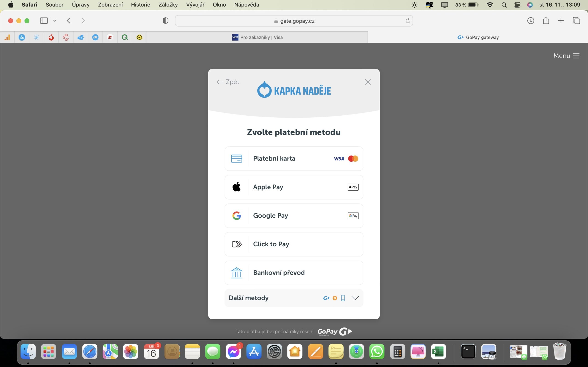Open sidebar dropdown chevron next to sidebar icon

[55, 21]
